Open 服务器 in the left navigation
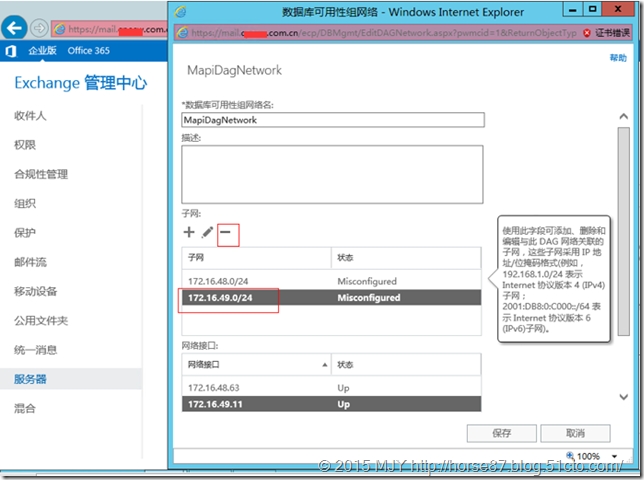This screenshot has height=480, width=644. pos(30,379)
